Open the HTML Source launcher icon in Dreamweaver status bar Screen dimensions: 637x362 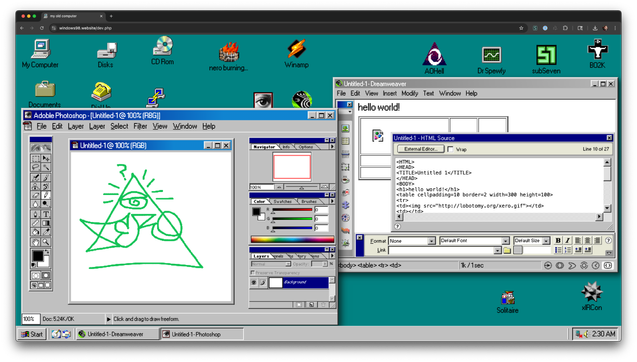coord(608,265)
